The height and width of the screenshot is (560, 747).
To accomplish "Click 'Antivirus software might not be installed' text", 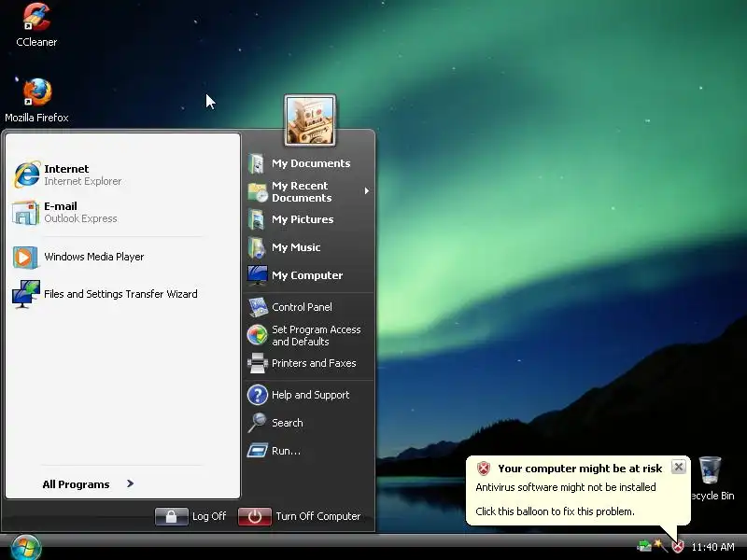I will pyautogui.click(x=566, y=487).
